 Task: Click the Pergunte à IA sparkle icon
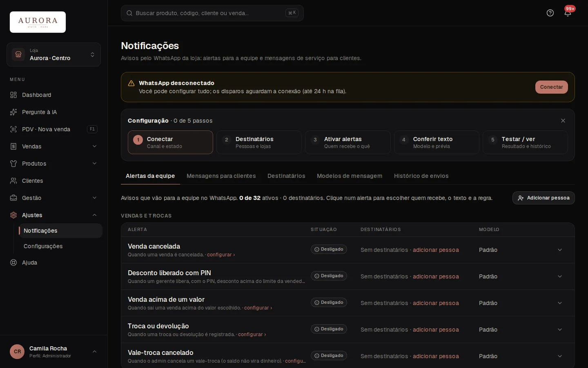coord(13,112)
